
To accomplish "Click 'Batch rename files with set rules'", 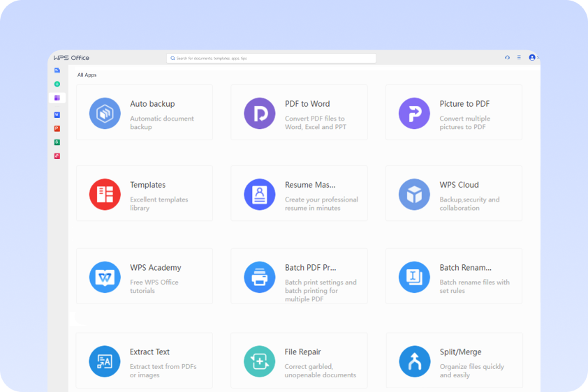I will 474,287.
